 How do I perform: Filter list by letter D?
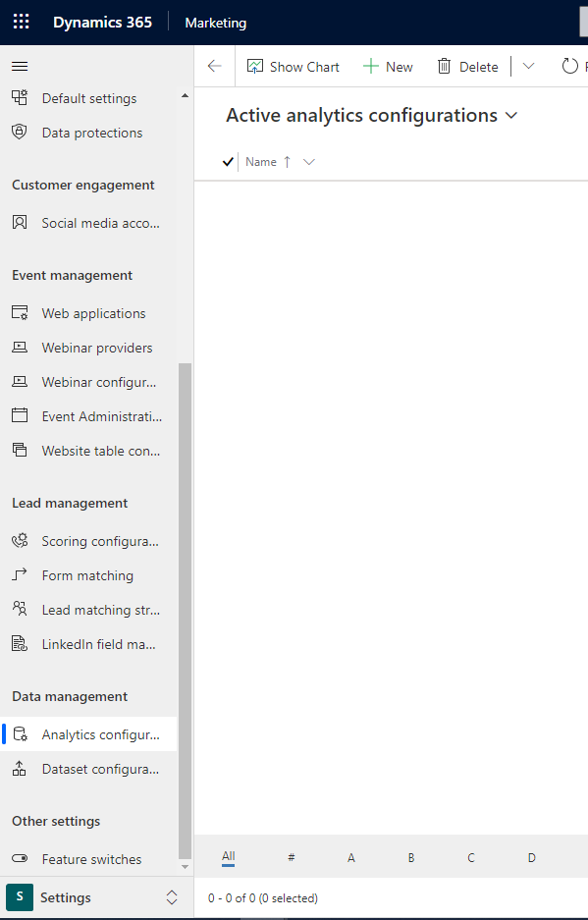tap(532, 858)
